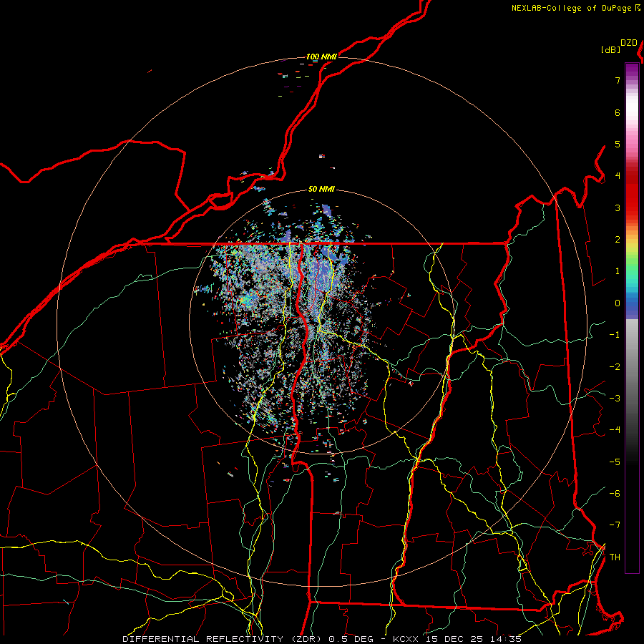Click the KCXX 15 DEC 25 14:35 timestamp

click(457, 639)
